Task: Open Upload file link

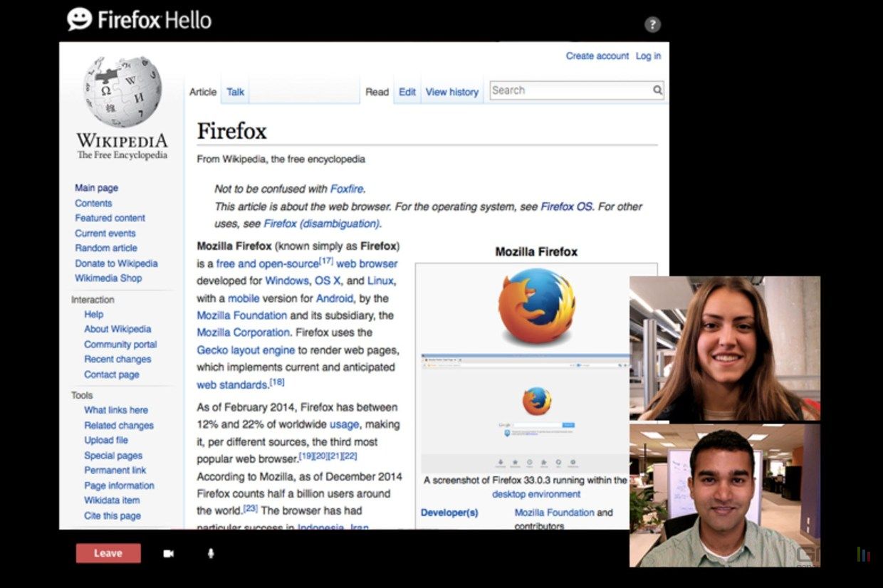Action: (x=106, y=440)
